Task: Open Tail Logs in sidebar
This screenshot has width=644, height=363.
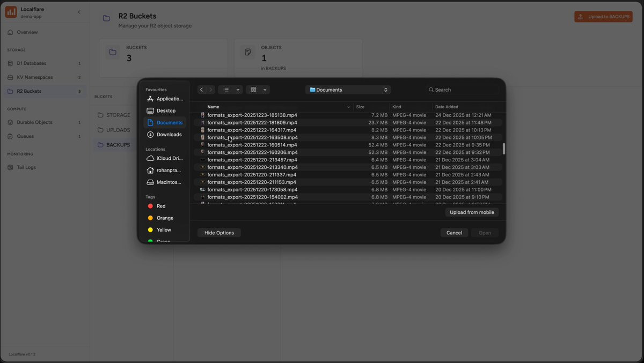Action: click(45, 167)
